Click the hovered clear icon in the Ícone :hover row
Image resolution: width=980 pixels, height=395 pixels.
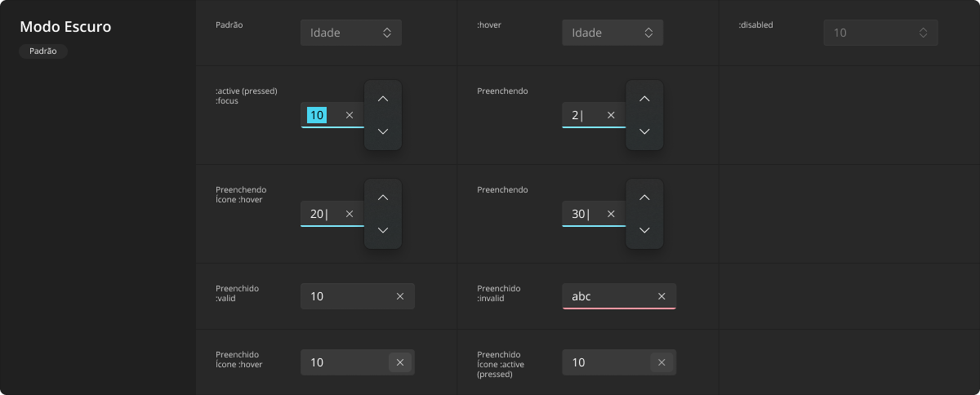(400, 362)
